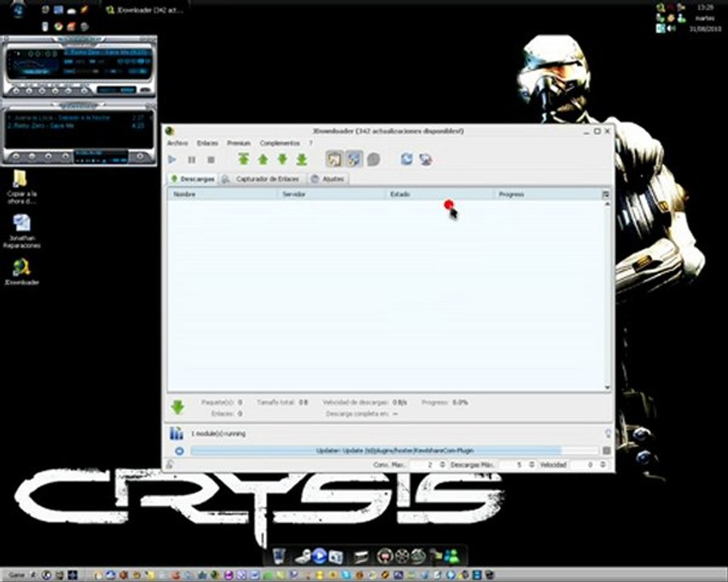728x582 pixels.
Task: Click the download list scrollbar down arrow
Action: point(607,387)
